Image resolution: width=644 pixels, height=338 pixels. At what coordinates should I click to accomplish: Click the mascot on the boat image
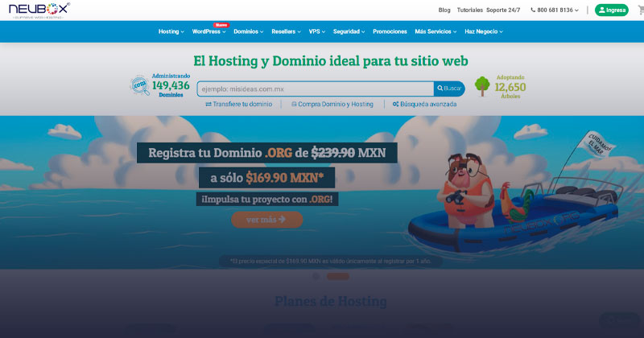coord(466,191)
